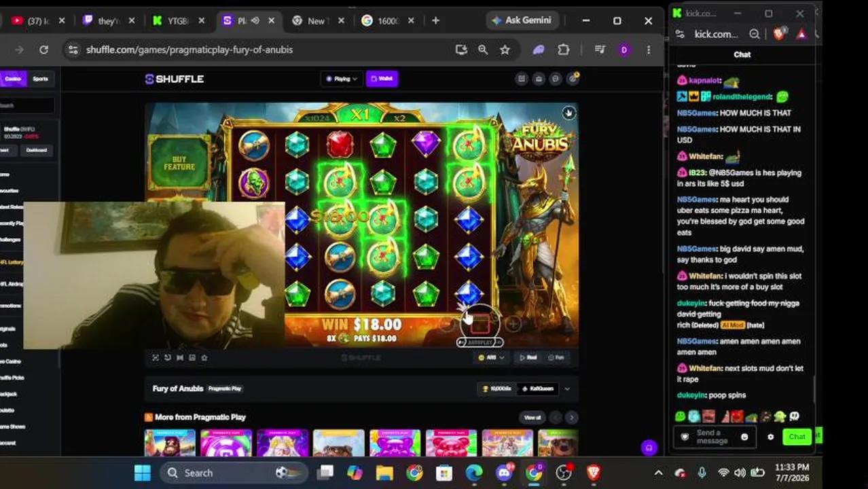Viewport: 868px width, 489px height.
Task: Open the red gummy bear game thumbnail
Action: coord(451,443)
